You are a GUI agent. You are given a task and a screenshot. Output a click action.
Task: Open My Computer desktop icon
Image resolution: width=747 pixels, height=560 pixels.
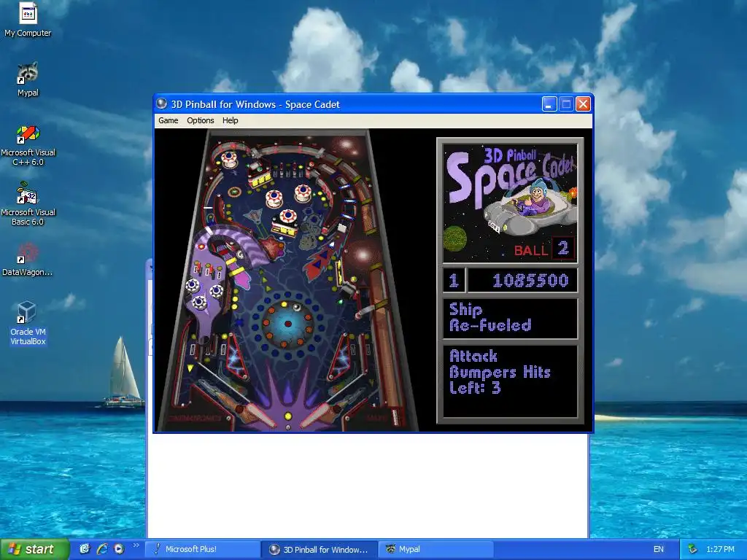pyautogui.click(x=28, y=19)
